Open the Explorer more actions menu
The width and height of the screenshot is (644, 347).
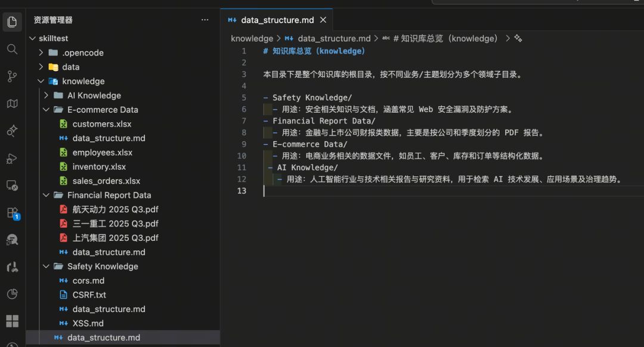[x=205, y=20]
